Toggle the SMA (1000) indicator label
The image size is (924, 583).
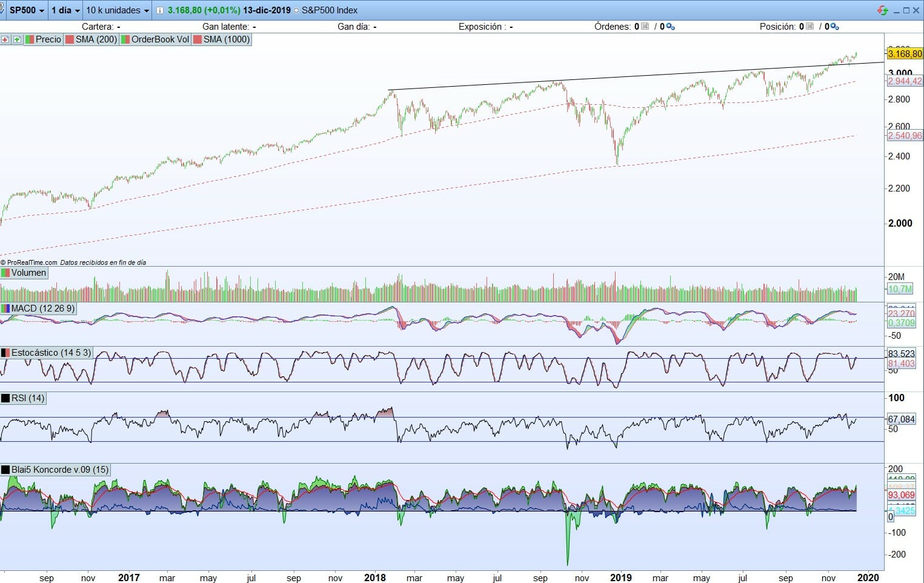tap(221, 39)
